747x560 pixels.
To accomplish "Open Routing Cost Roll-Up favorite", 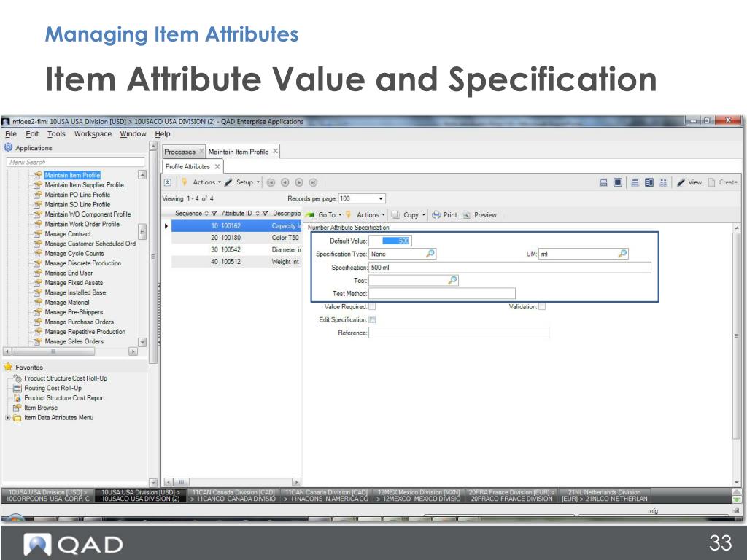I will 53,388.
